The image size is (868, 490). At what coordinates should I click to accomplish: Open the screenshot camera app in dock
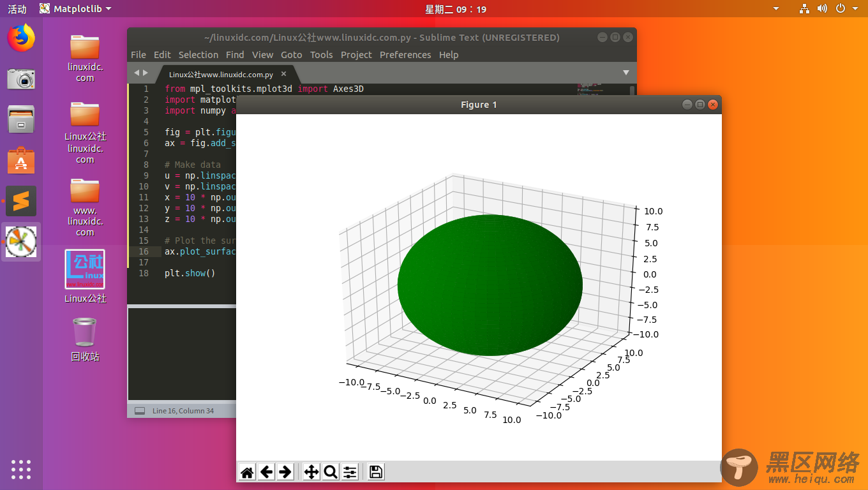(21, 79)
